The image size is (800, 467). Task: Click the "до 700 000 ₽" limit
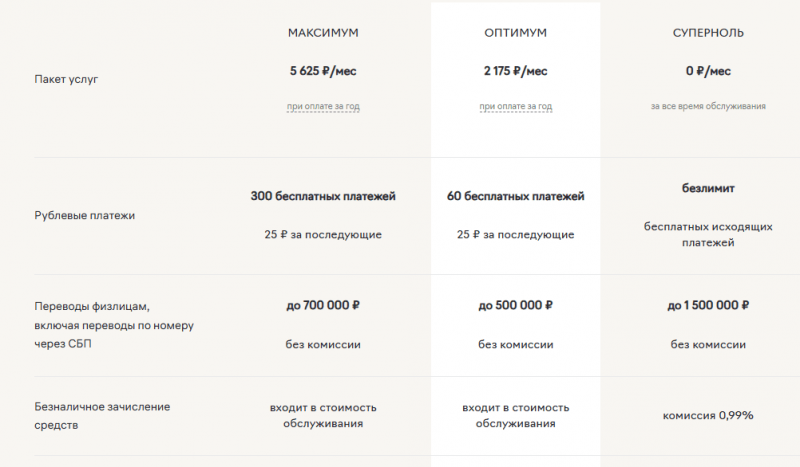[323, 306]
